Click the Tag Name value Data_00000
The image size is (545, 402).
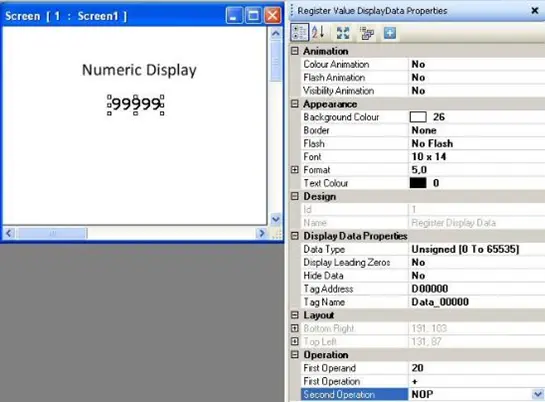click(440, 302)
